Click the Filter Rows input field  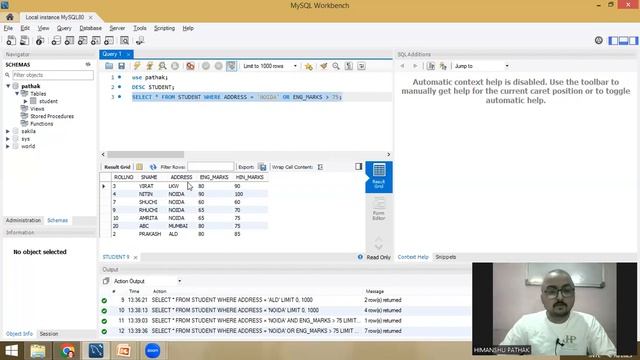coord(211,167)
